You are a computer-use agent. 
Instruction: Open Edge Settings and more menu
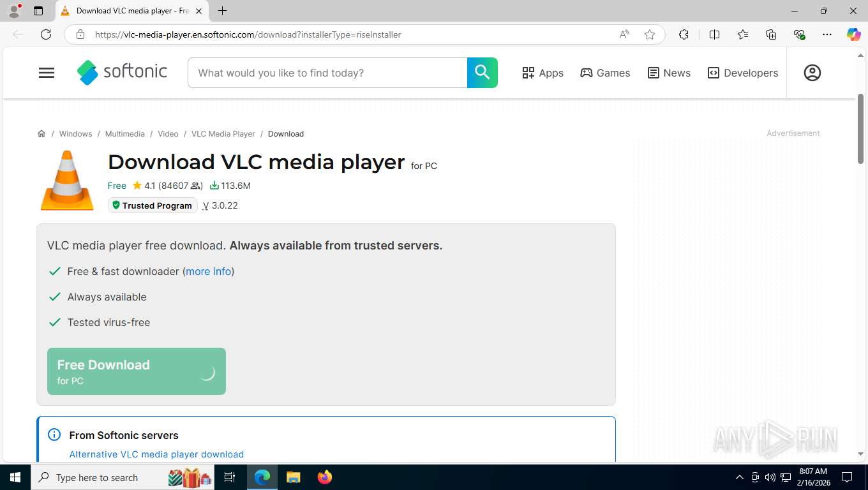click(x=827, y=34)
